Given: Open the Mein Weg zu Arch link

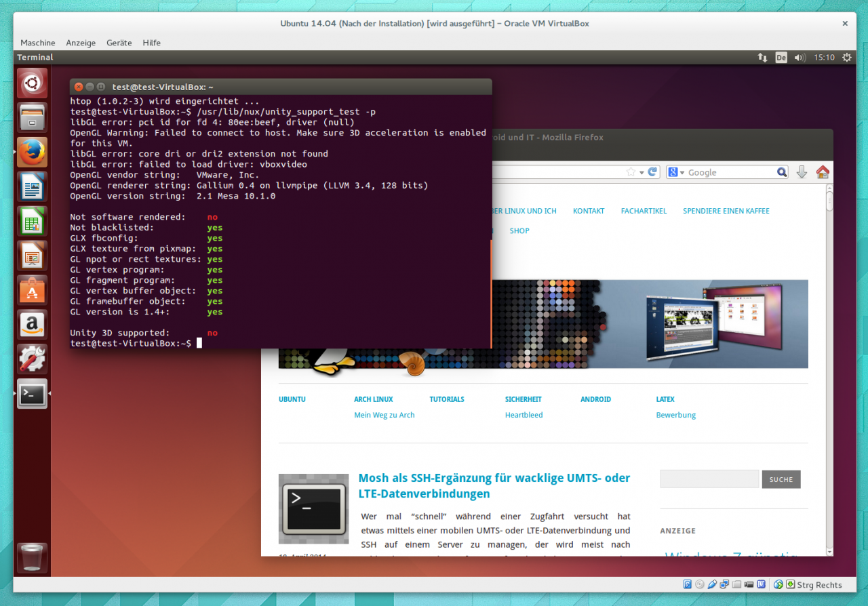Looking at the screenshot, I should coord(384,415).
